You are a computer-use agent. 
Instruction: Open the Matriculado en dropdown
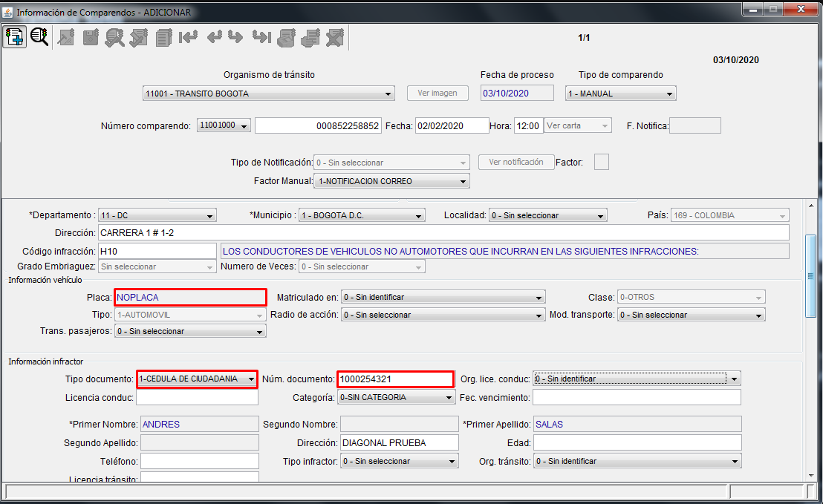539,298
